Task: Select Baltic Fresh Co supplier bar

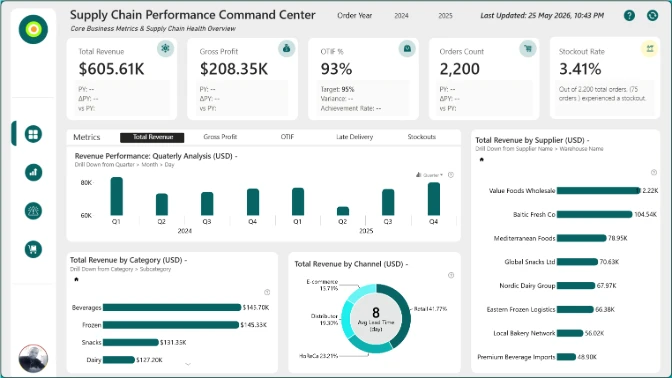Action: pyautogui.click(x=594, y=214)
